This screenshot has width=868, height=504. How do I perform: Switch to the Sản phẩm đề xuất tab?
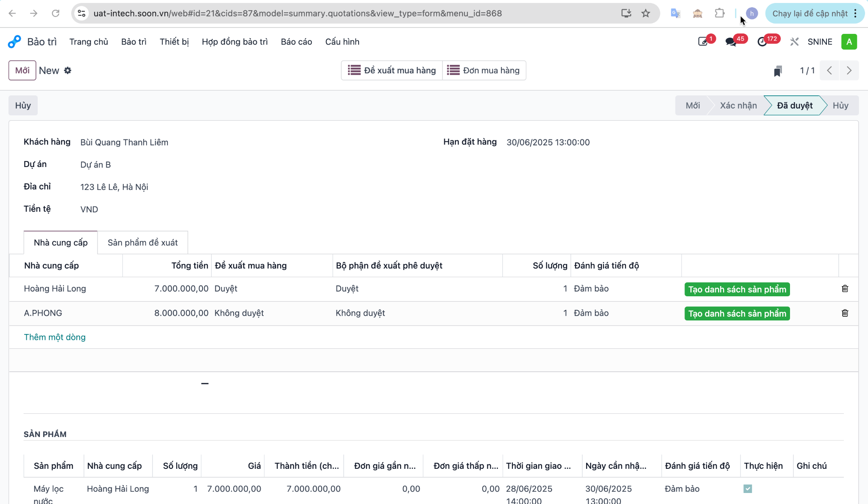pos(142,242)
